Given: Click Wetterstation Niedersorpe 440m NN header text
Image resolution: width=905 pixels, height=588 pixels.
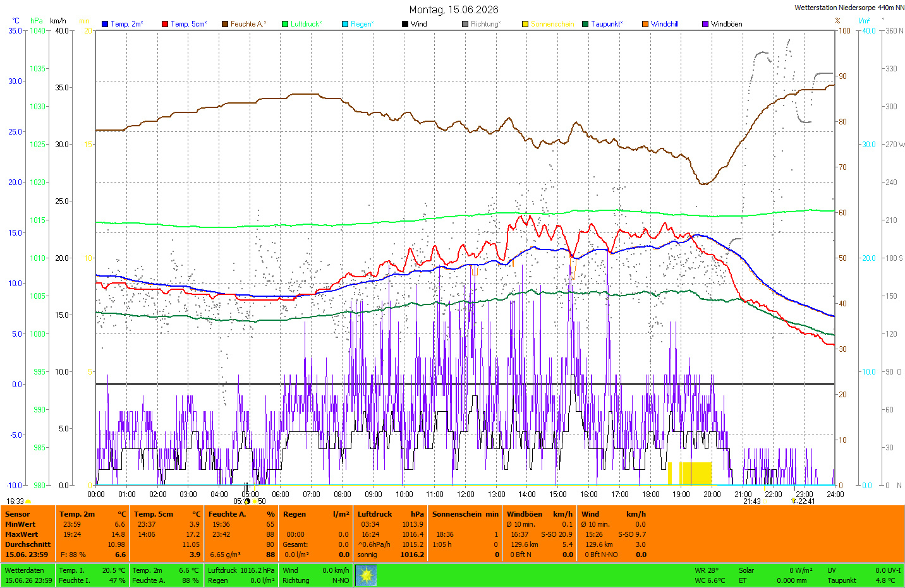Looking at the screenshot, I should [x=849, y=8].
